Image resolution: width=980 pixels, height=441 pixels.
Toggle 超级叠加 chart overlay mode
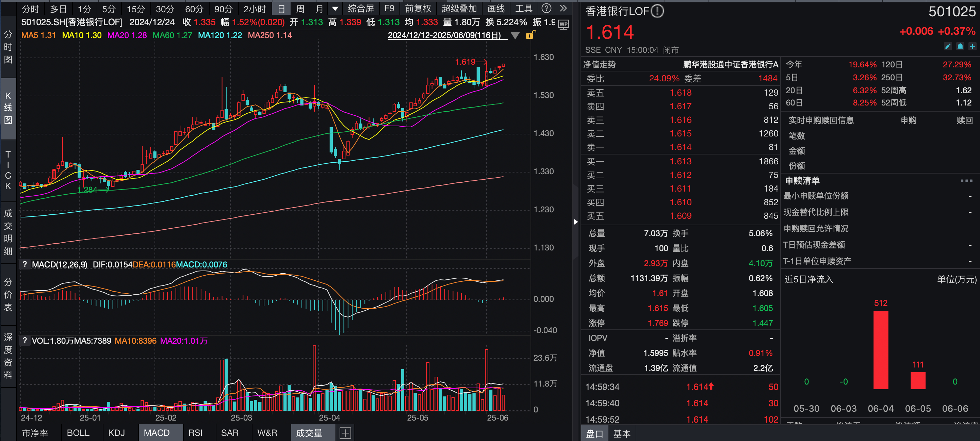point(461,8)
